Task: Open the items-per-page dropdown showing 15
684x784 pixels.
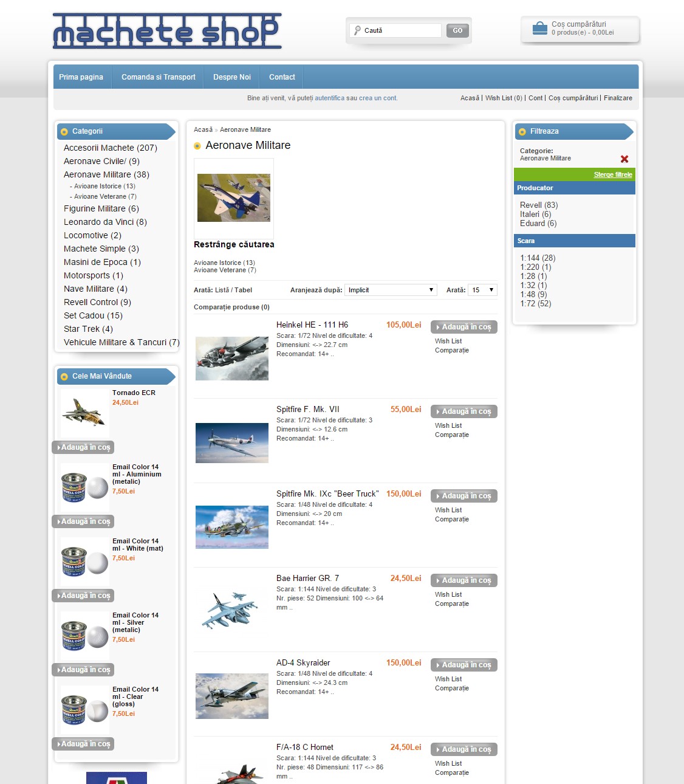Action: pyautogui.click(x=483, y=290)
